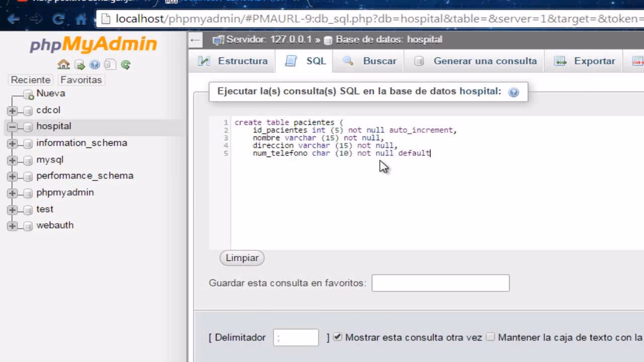Viewport: 644px width, 362px height.
Task: Expand the performance_schema node
Action: coord(13,176)
